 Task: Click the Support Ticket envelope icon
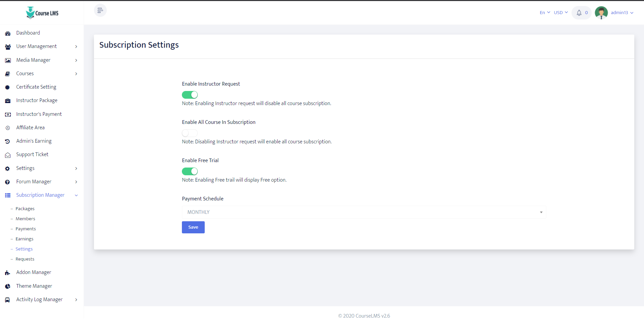tap(8, 155)
